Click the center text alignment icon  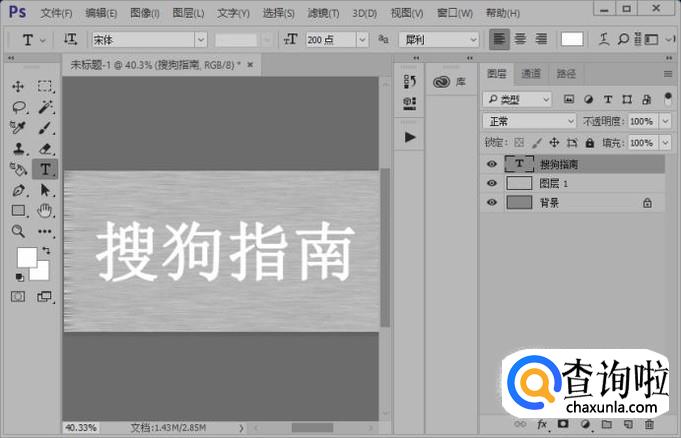(520, 40)
